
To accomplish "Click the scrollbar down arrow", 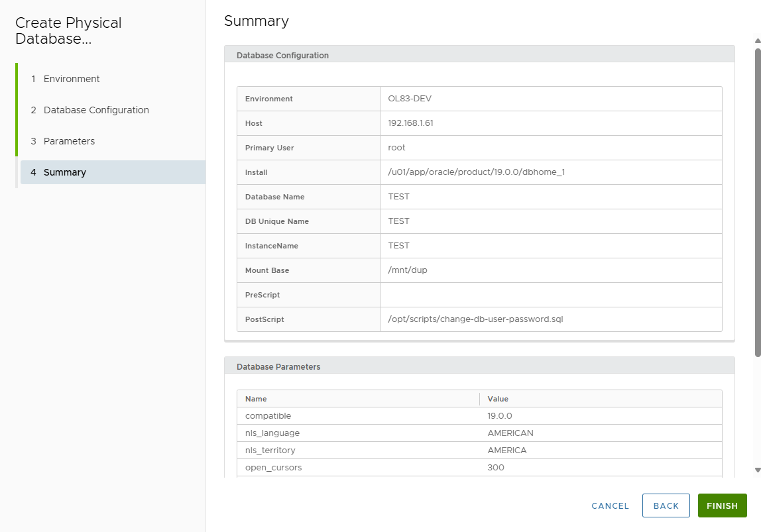I will click(x=757, y=470).
